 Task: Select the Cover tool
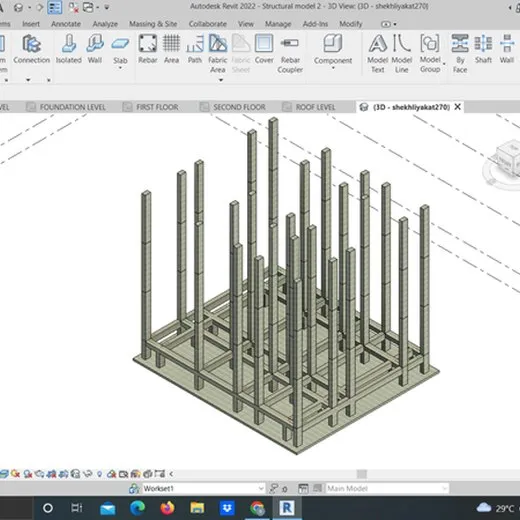pyautogui.click(x=264, y=49)
